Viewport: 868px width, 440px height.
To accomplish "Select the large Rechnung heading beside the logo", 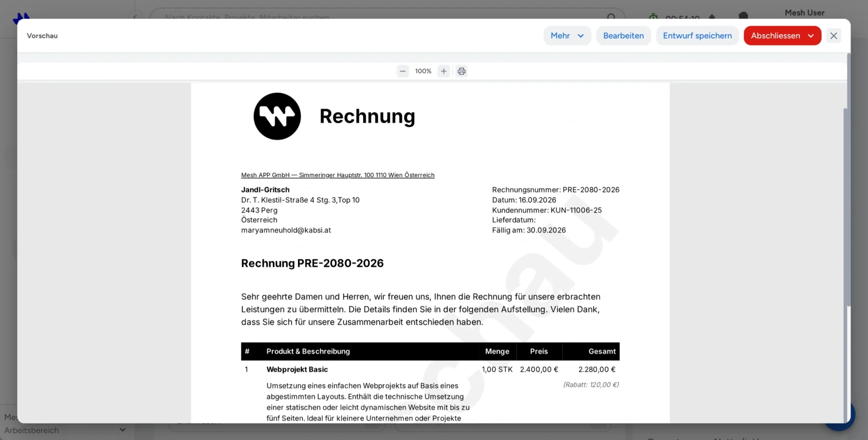I will coord(367,116).
